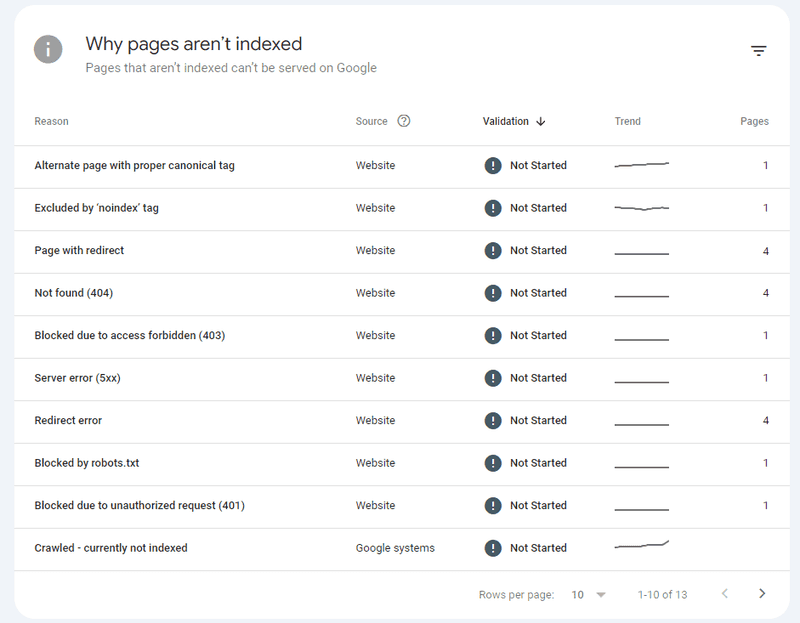Open 'Server error (5xx)' reason
The image size is (800, 623).
click(78, 378)
